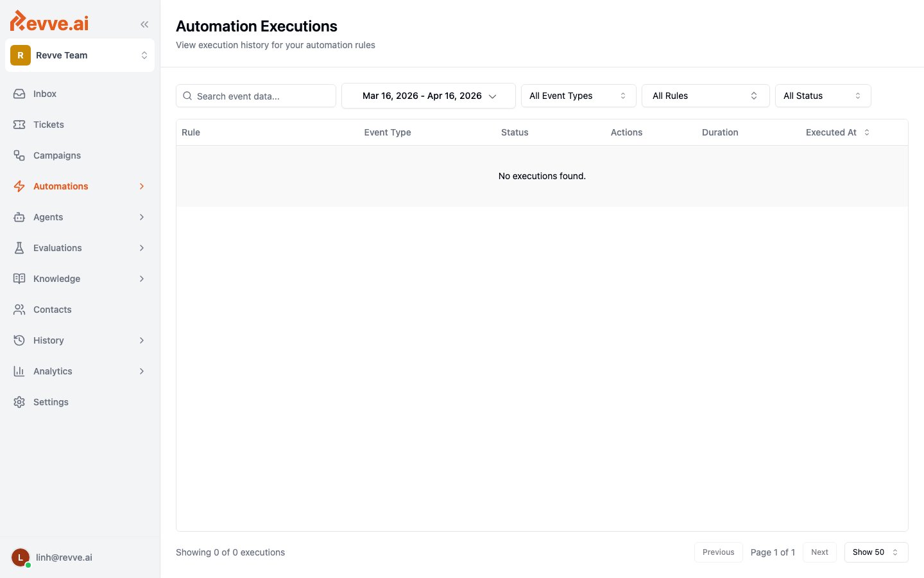924x578 pixels.
Task: Open the Mar 16 - Apr 16 date range picker
Action: (x=429, y=96)
